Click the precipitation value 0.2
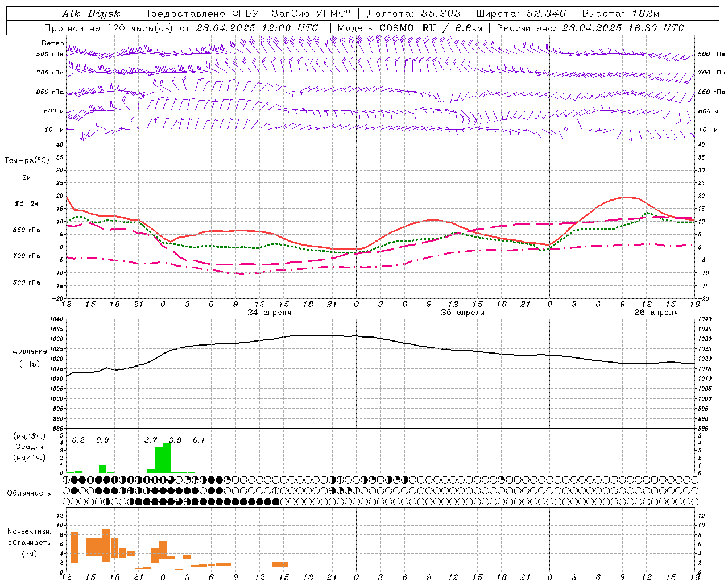Viewport: 728px width, 582px height. coord(78,440)
